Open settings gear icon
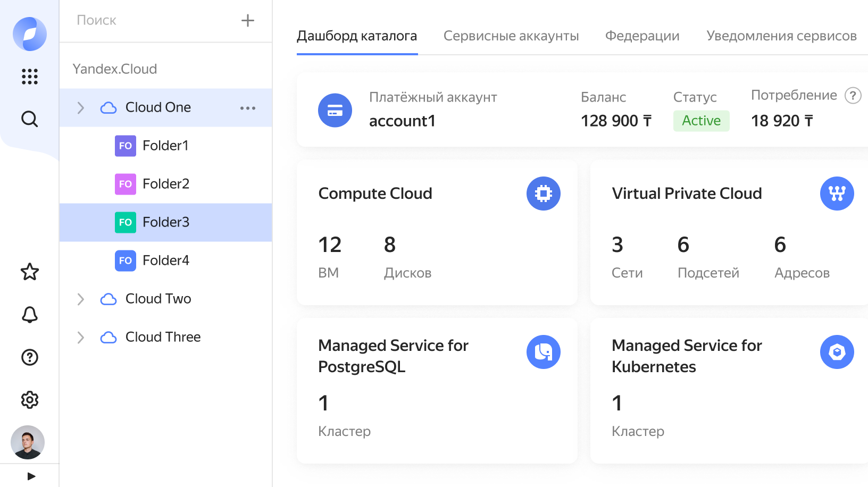The width and height of the screenshot is (868, 487). point(30,400)
